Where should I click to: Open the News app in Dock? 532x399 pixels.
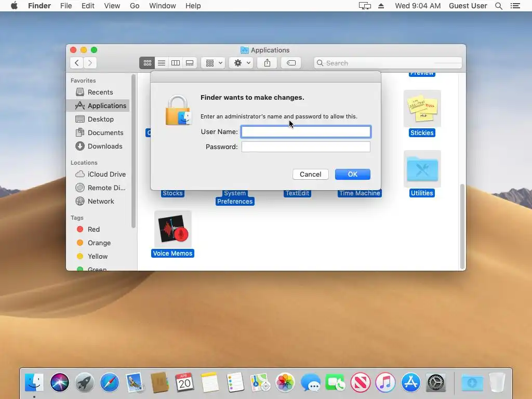[x=361, y=382]
